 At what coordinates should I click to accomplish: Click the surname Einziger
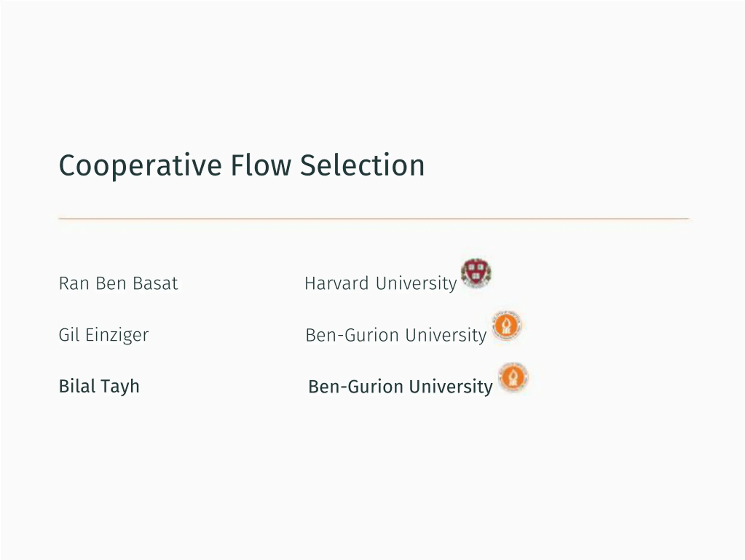117,335
